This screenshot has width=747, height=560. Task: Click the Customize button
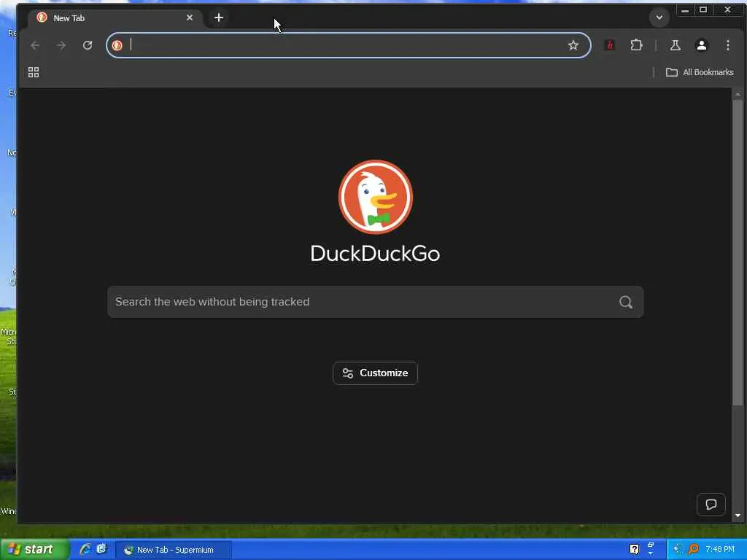376,373
